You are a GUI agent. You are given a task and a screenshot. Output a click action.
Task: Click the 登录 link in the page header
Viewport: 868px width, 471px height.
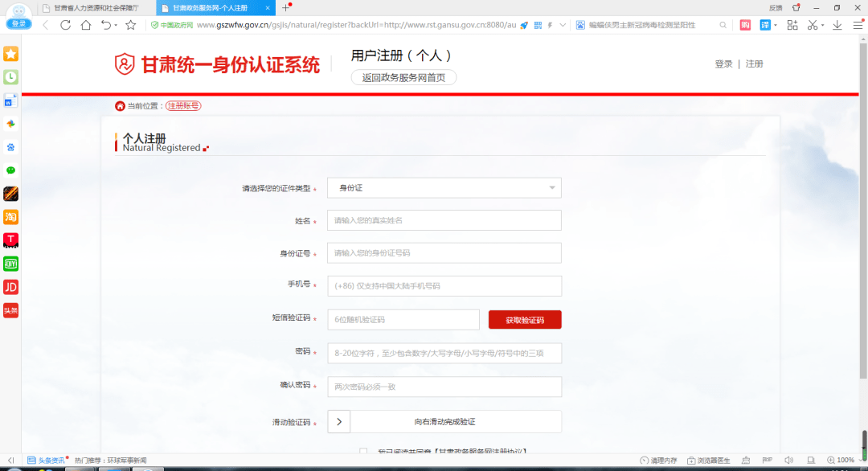[x=723, y=64]
